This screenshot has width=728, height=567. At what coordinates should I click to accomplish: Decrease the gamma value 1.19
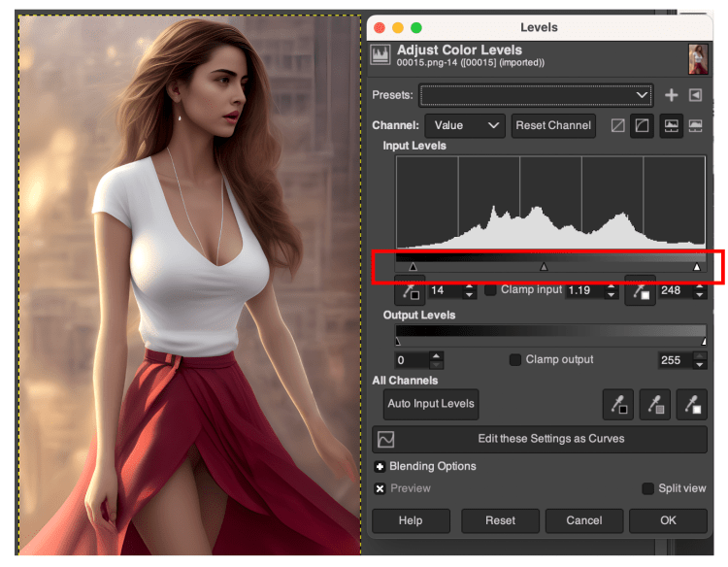[x=611, y=295]
